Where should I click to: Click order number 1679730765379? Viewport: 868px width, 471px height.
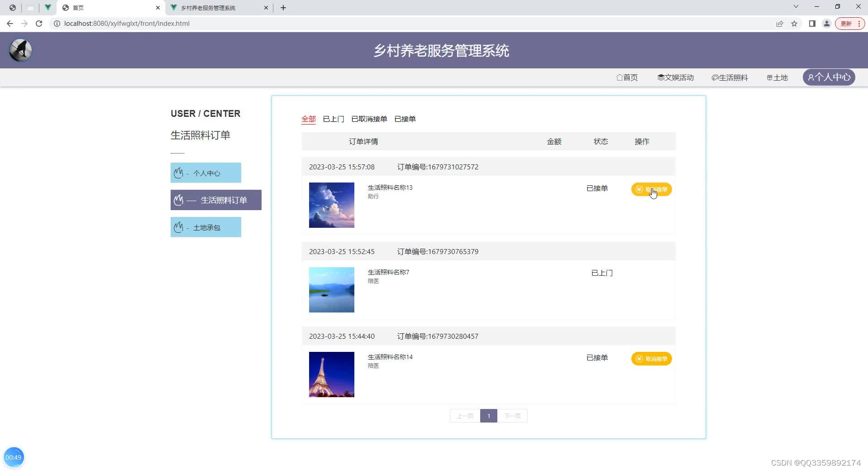click(438, 252)
